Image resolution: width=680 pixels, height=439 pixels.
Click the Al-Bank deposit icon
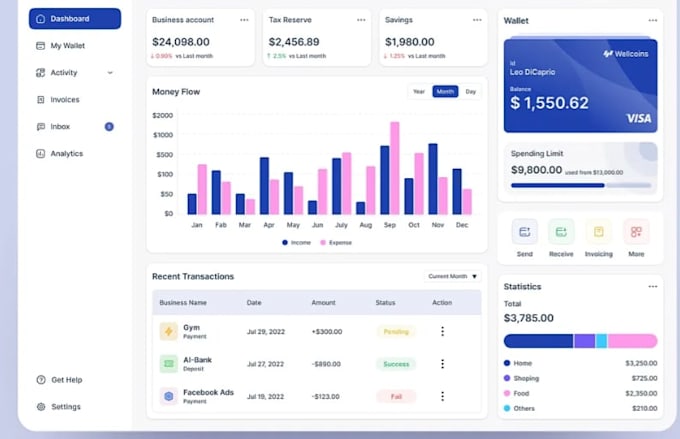click(169, 364)
